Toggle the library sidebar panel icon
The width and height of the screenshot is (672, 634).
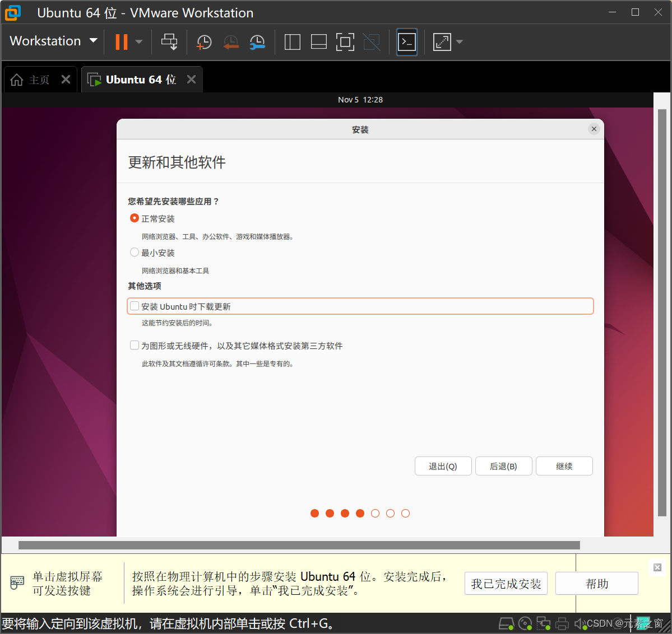point(293,42)
